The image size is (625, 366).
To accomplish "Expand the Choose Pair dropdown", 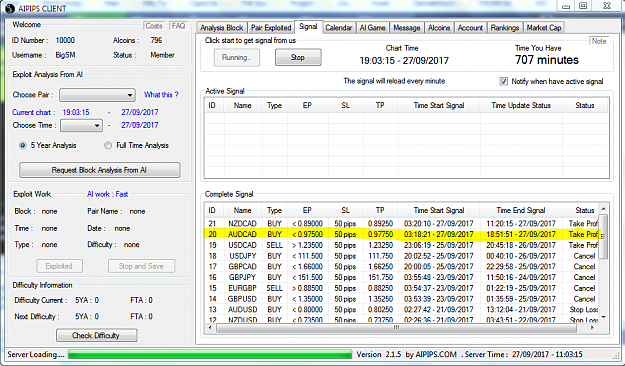I will point(97,95).
